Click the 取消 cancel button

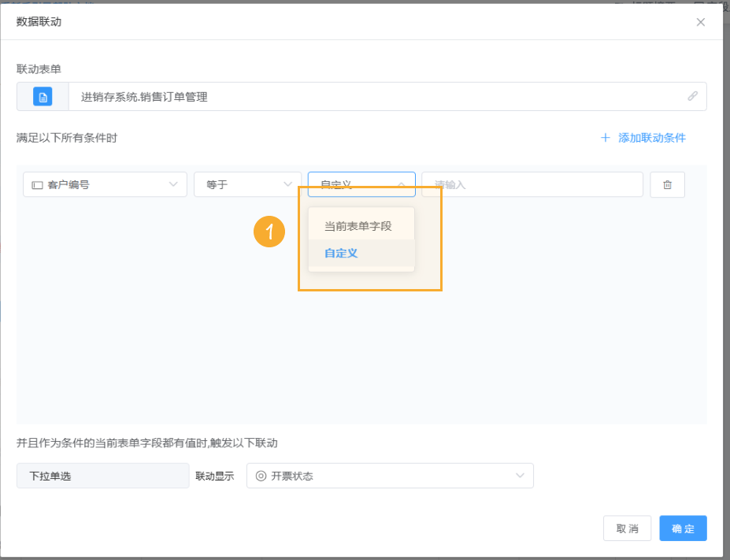627,528
